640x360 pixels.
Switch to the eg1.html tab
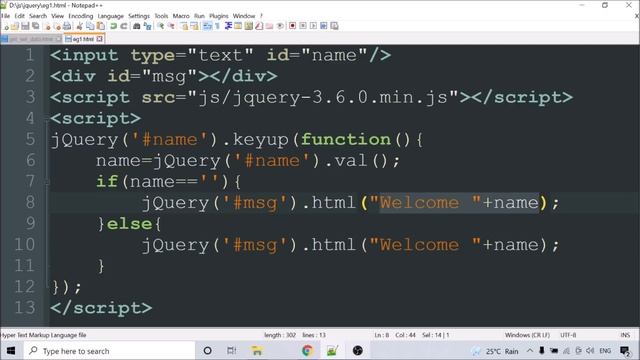(x=83, y=39)
